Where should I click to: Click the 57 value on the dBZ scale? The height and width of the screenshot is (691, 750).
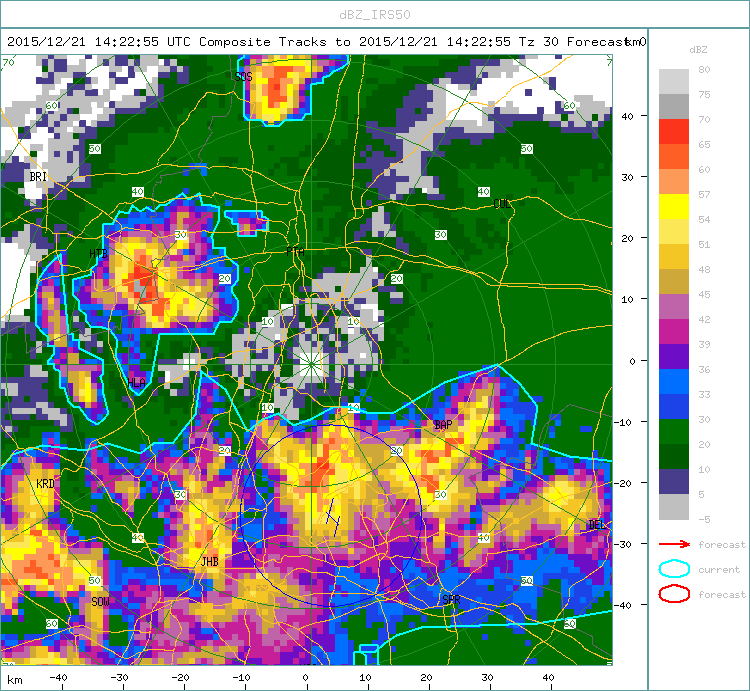point(704,194)
